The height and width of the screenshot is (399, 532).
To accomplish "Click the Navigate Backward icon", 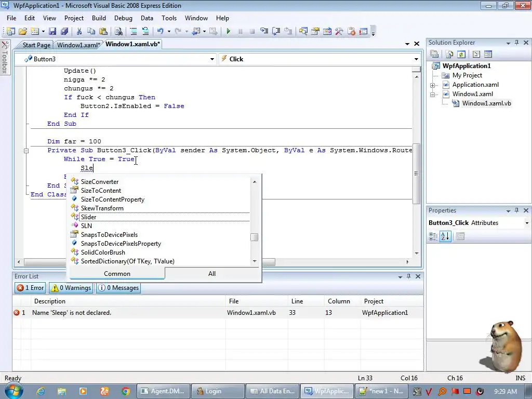I will pos(196,31).
